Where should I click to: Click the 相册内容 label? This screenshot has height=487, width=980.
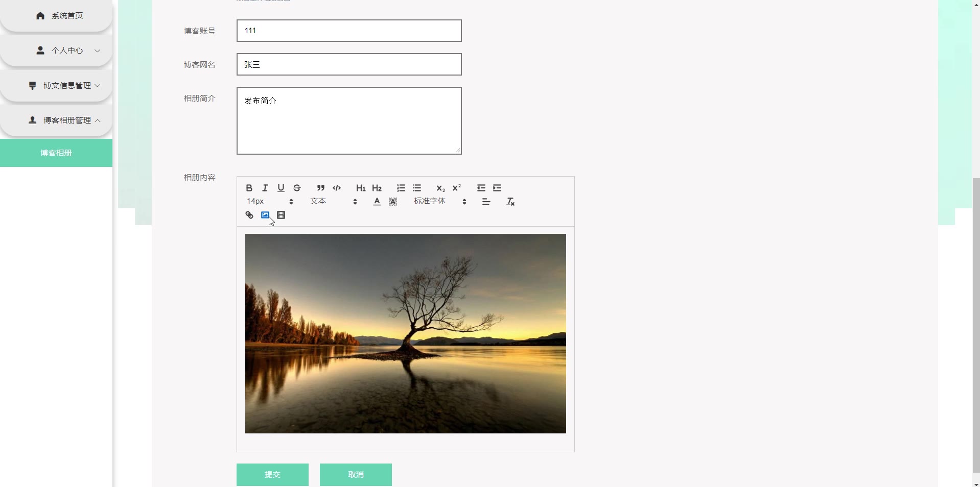coord(200,177)
